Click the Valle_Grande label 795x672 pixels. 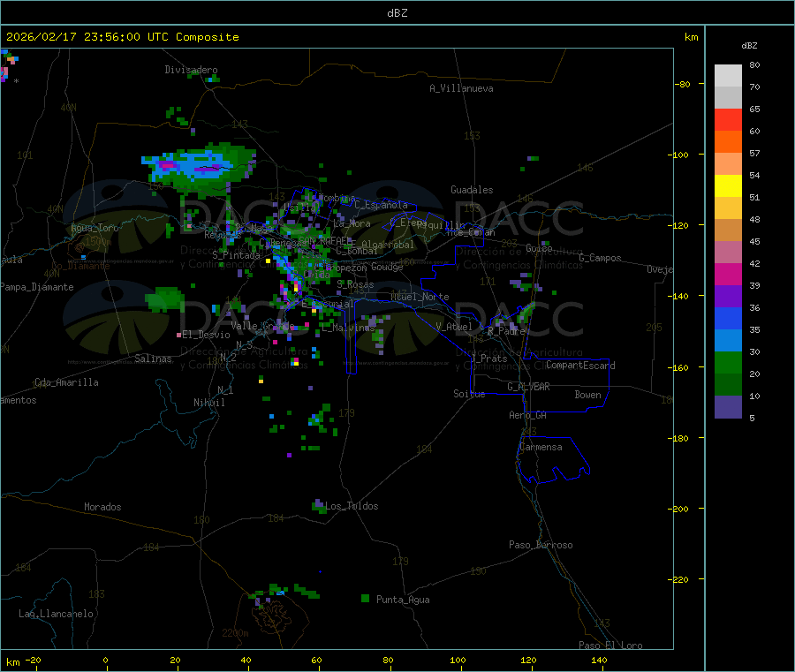pos(262,325)
